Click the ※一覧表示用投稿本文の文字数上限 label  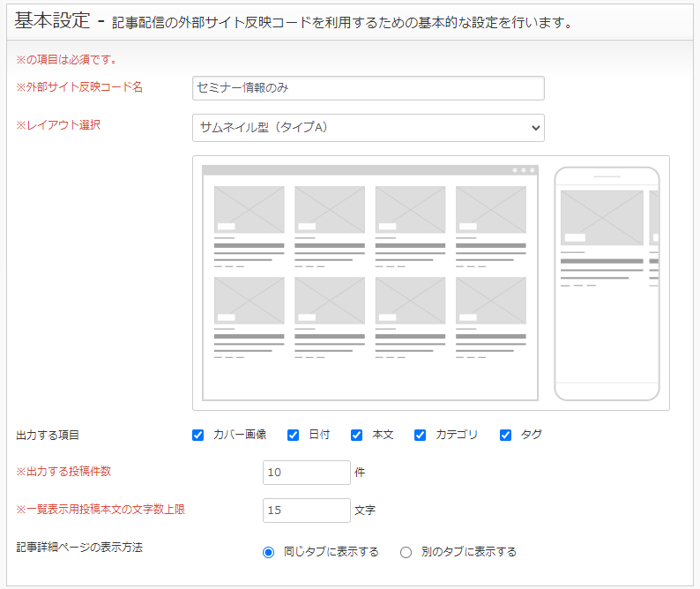point(101,510)
